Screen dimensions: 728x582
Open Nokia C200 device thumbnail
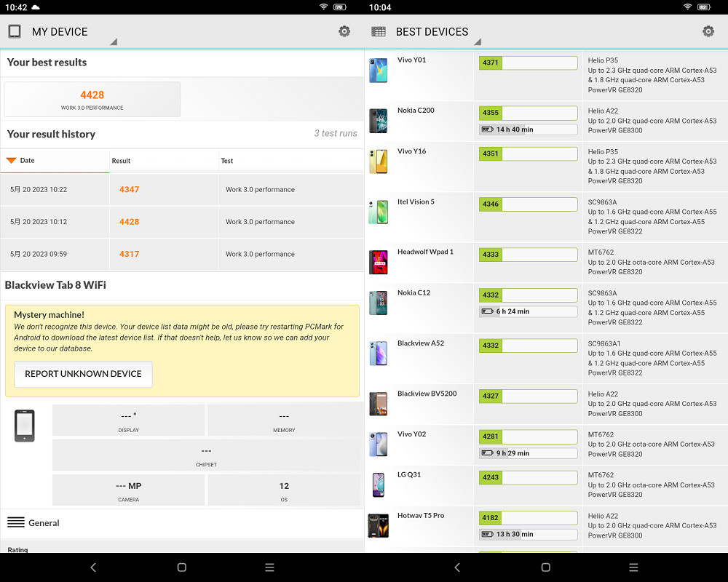(x=379, y=121)
